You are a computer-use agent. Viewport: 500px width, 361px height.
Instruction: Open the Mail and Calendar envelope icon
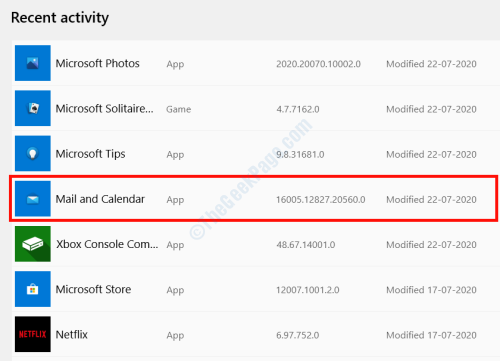[x=33, y=199]
